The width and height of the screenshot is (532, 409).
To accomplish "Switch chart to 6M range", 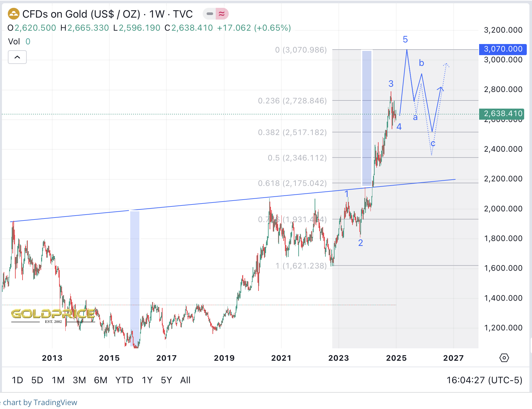I will [x=101, y=380].
